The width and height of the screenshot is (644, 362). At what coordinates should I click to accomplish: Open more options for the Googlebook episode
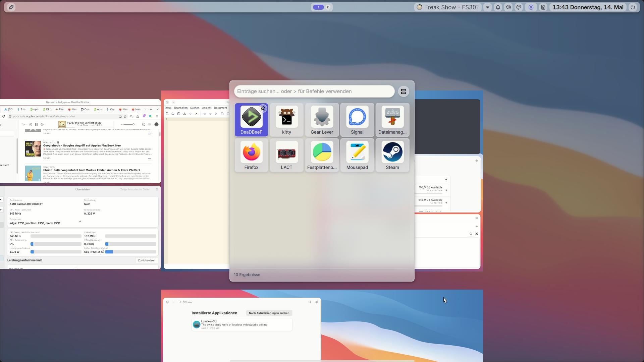pos(149,158)
